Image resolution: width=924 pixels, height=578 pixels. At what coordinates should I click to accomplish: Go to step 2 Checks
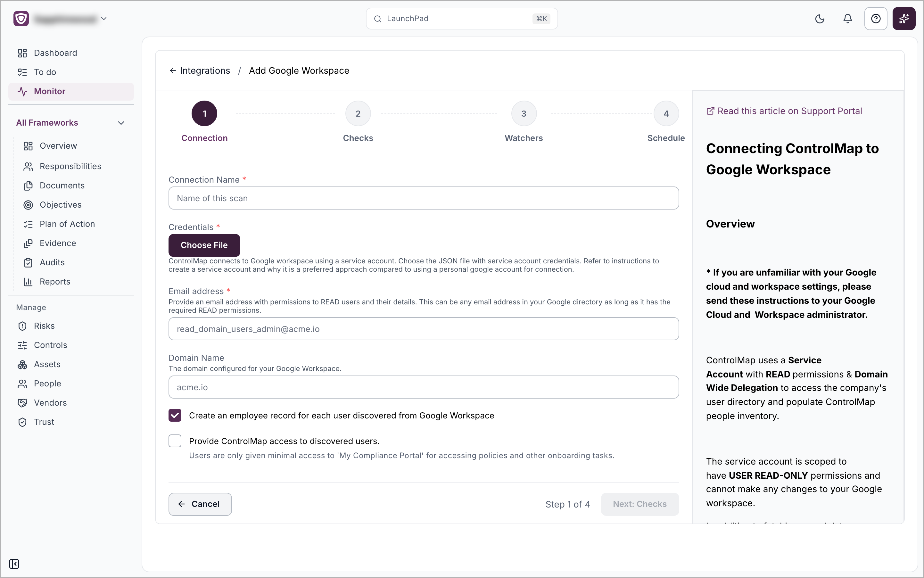pos(358,113)
